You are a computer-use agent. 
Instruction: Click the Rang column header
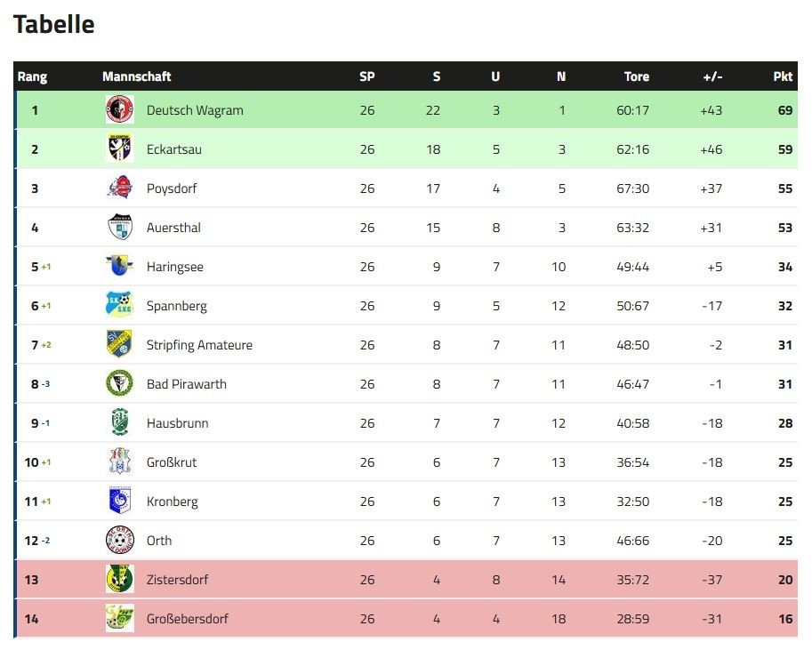[32, 76]
